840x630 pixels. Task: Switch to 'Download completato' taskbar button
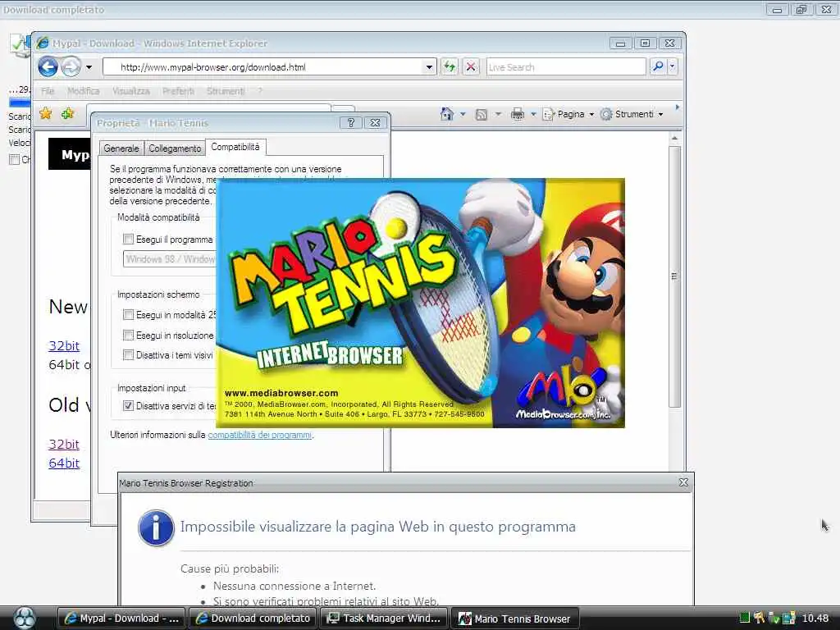tap(253, 619)
